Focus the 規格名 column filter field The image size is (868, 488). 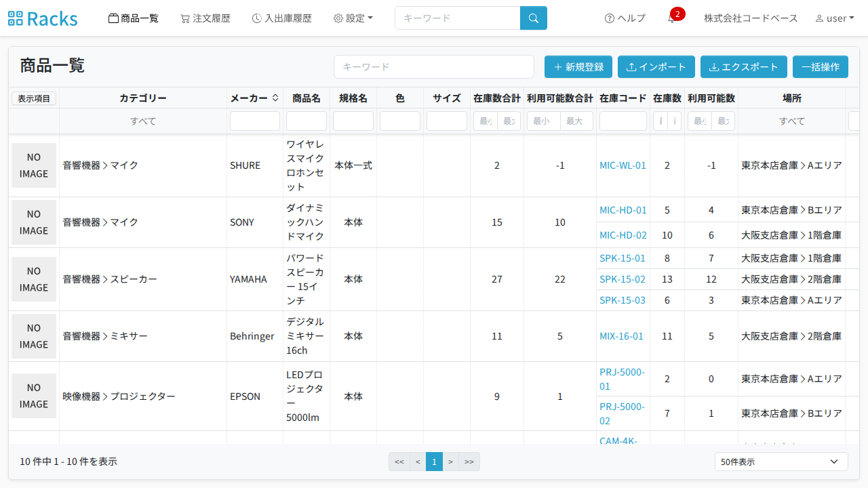353,121
